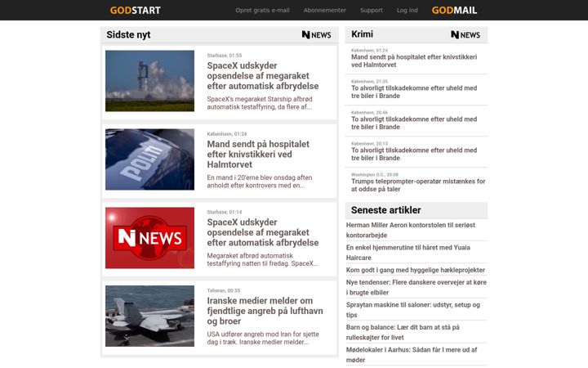Open Herman Miller Aeron kontorstolen article
This screenshot has width=588, height=368.
click(411, 230)
